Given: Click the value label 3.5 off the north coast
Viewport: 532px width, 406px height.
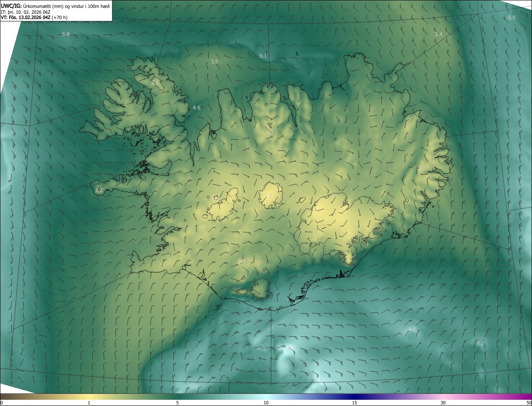Looking at the screenshot, I should 214,61.
